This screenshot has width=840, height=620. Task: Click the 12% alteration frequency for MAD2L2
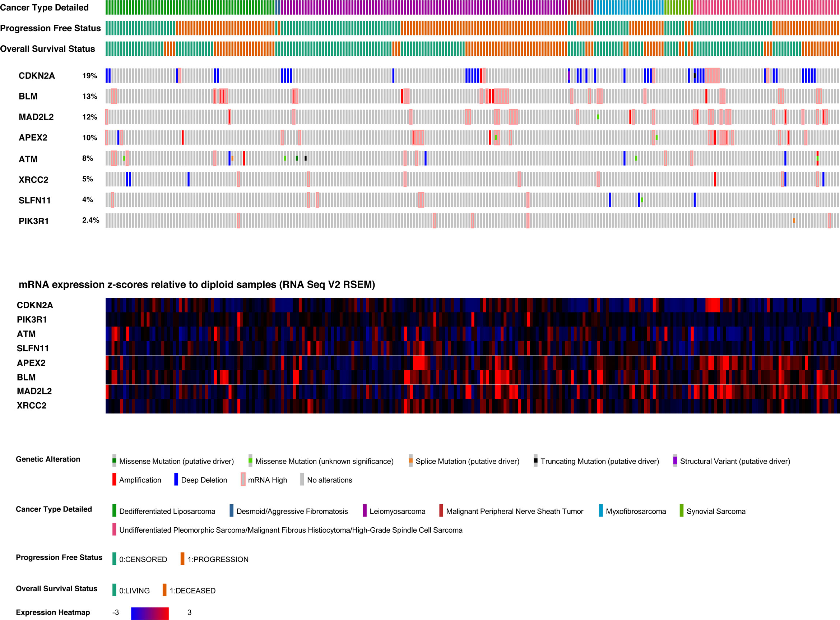90,117
